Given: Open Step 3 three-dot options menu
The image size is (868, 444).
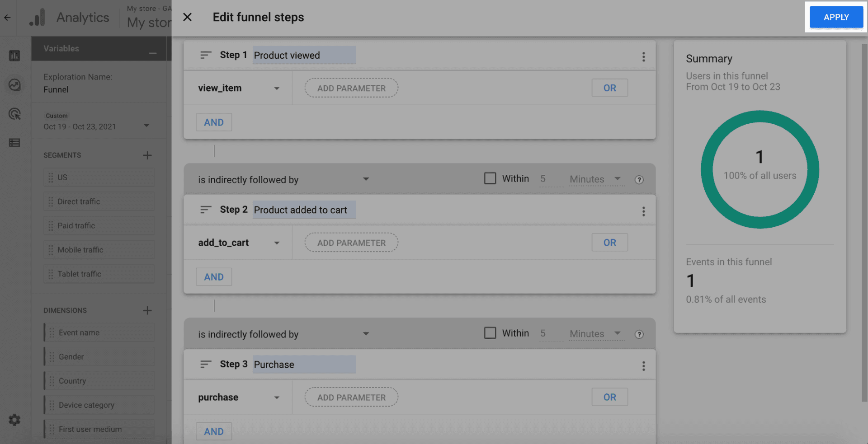Looking at the screenshot, I should click(643, 366).
